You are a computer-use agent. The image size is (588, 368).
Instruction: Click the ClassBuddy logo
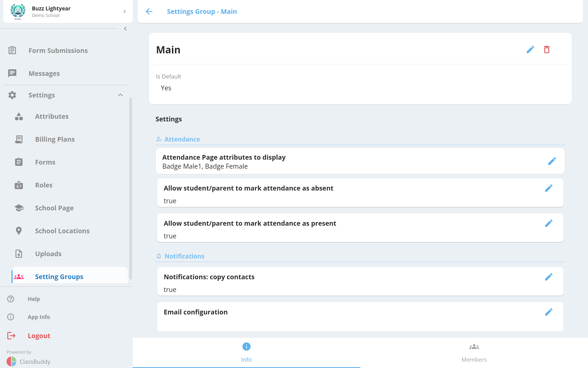(11, 361)
